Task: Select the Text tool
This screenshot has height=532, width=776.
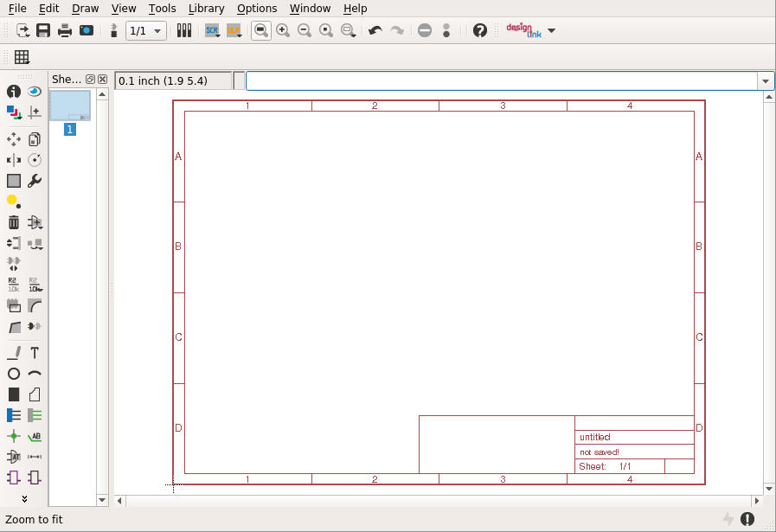Action: click(35, 353)
